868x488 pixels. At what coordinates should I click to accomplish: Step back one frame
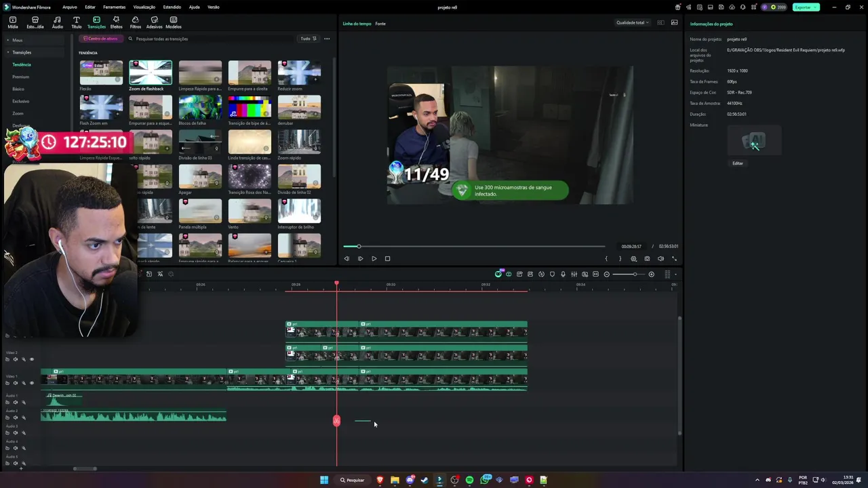point(347,258)
